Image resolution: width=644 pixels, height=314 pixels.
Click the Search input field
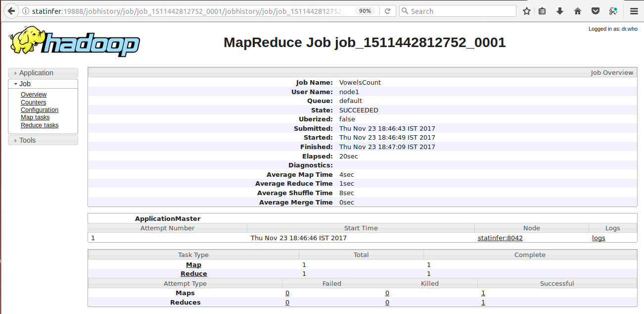click(x=458, y=11)
